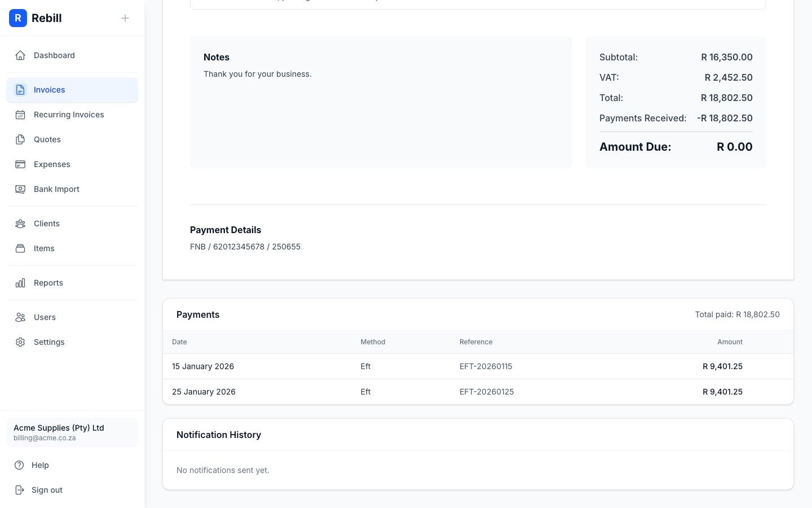
Task: Click Payments Received value -R 18,802.50
Action: (x=725, y=118)
